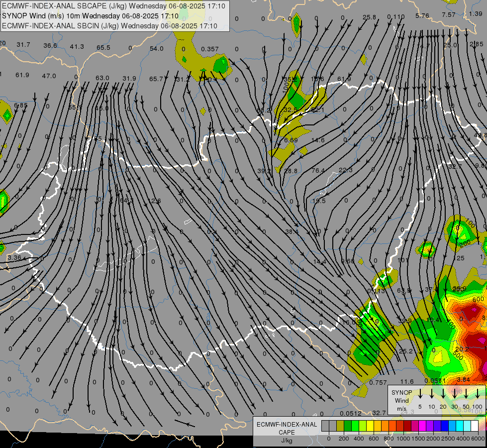This screenshot has width=487, height=448.
Task: Click the ECMWF-INDEX-ANAL CAPE legend label
Action: [x=287, y=428]
